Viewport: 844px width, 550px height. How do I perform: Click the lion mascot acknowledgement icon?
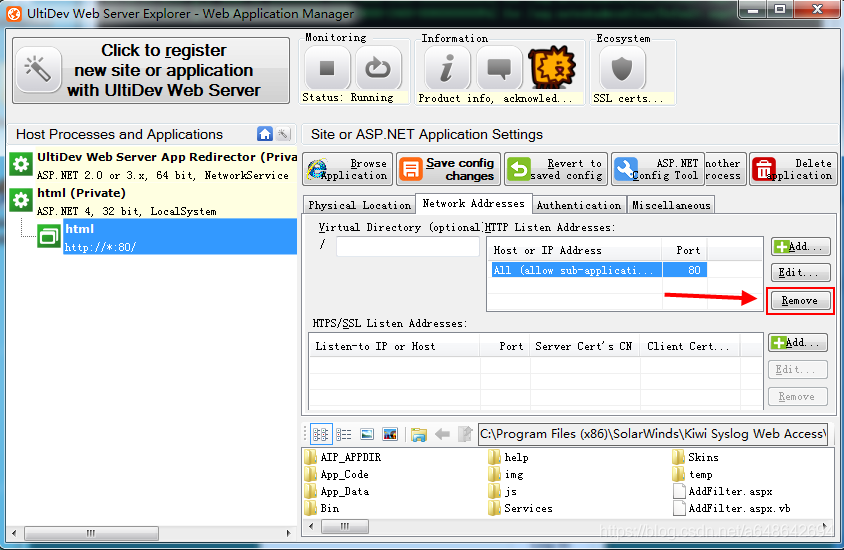pos(552,68)
